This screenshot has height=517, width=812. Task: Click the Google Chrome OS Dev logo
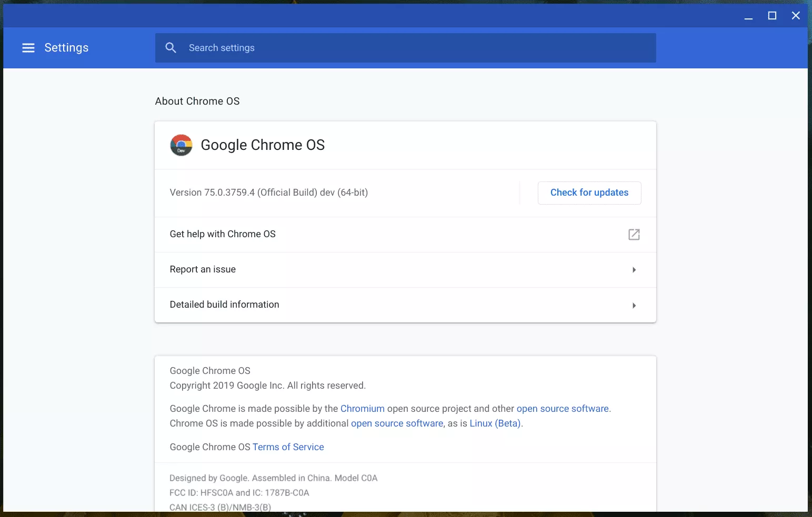(x=181, y=145)
